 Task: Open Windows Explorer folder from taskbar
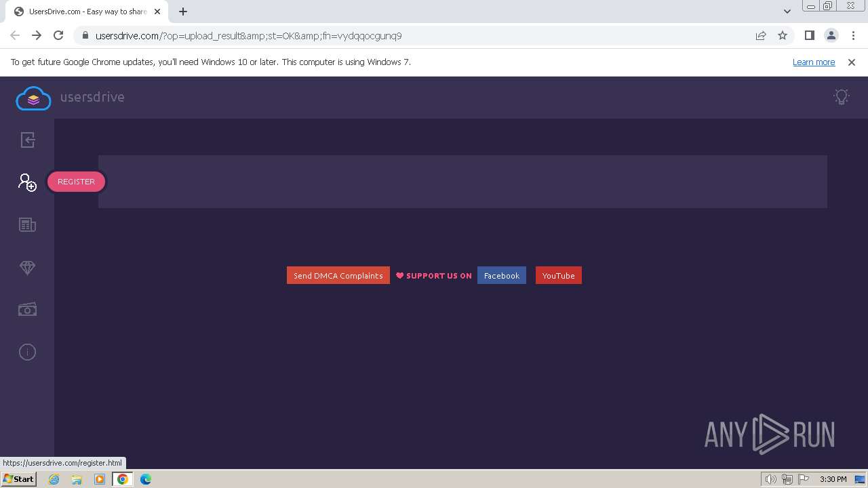(x=77, y=479)
